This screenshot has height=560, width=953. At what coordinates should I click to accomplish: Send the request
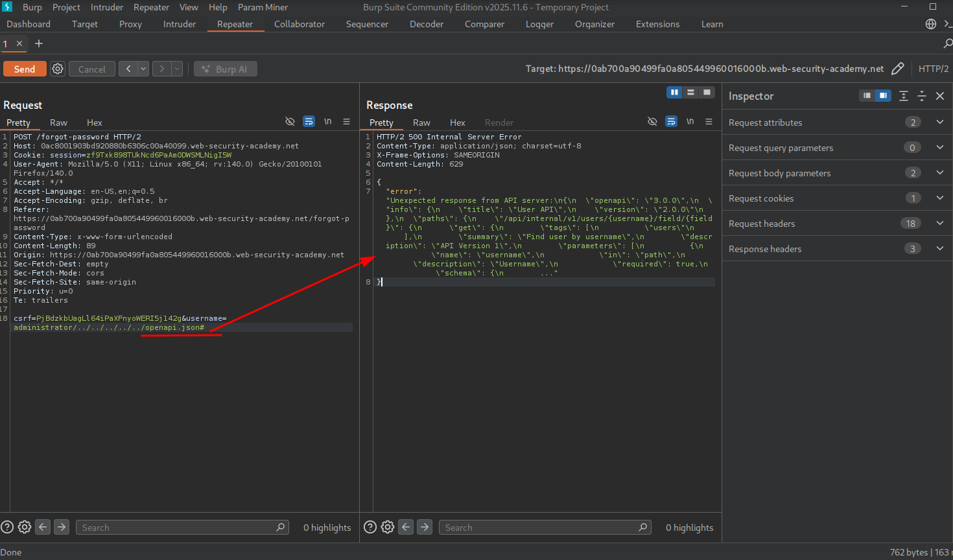[25, 69]
